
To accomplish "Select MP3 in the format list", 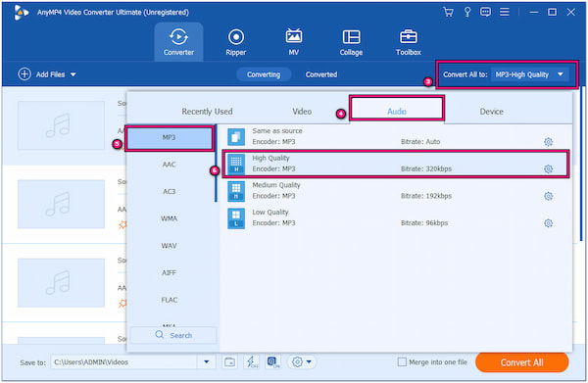I will pos(170,137).
